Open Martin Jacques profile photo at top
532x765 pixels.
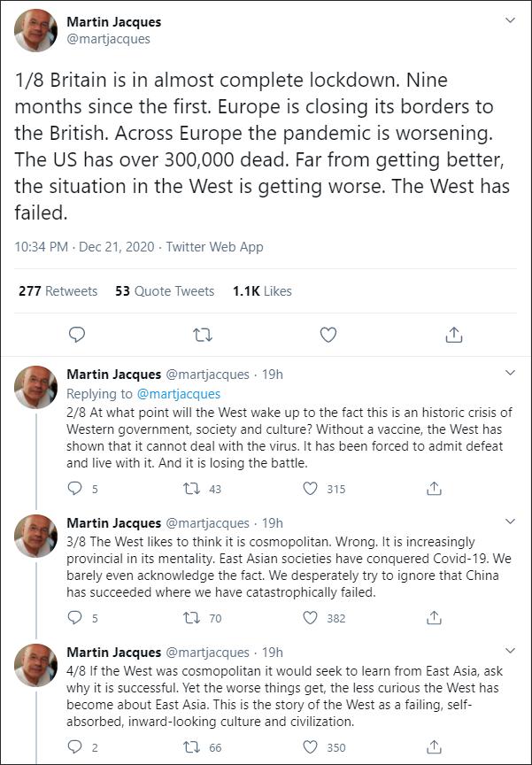click(35, 30)
